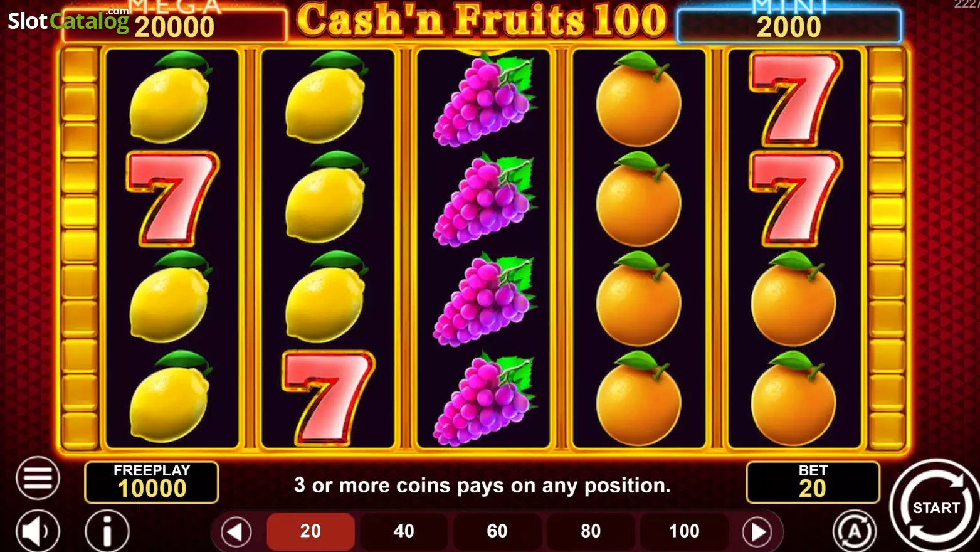Click the top red seven on reel five
The image size is (980, 552).
pyautogui.click(x=796, y=99)
